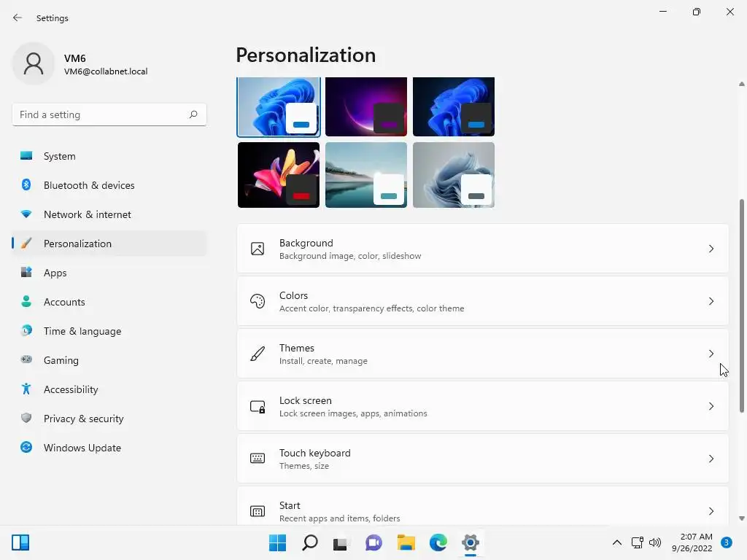Click the scrollbar down arrow
Image resolution: width=747 pixels, height=560 pixels.
(x=742, y=518)
